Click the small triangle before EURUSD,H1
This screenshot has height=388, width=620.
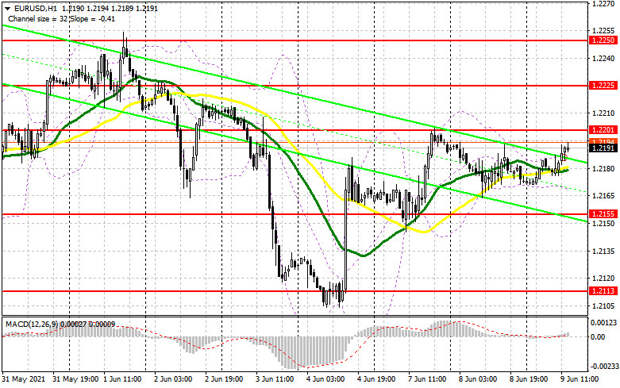8,8
